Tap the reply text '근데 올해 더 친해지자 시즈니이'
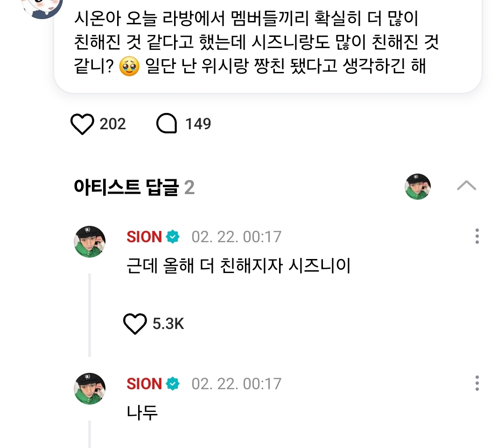Image resolution: width=504 pixels, height=448 pixels. (238, 266)
